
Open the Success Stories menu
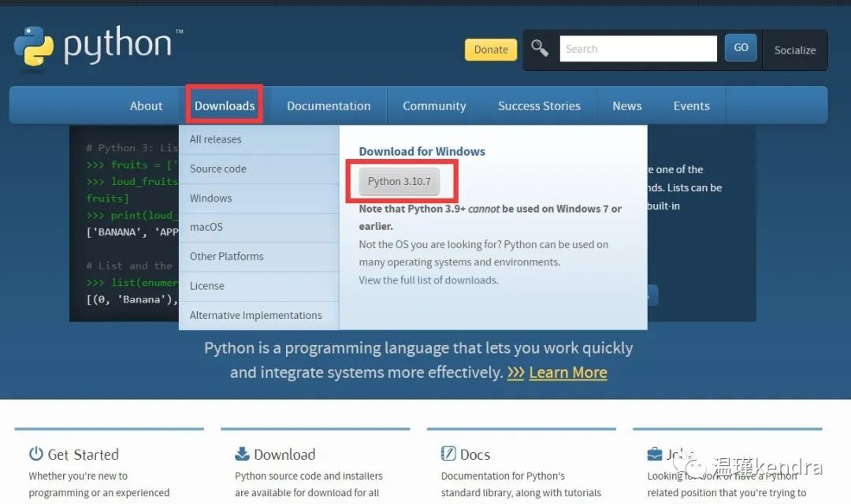tap(539, 106)
